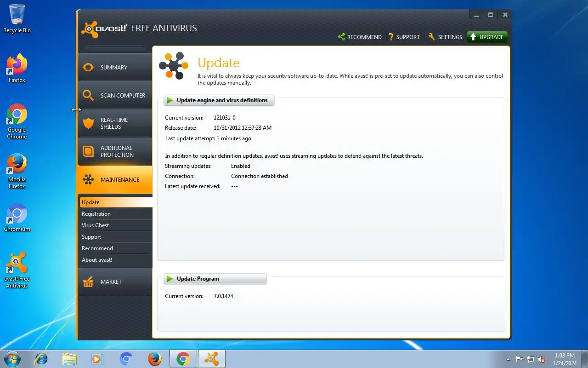588x368 pixels.
Task: Click Last update attempt text
Action: click(208, 138)
